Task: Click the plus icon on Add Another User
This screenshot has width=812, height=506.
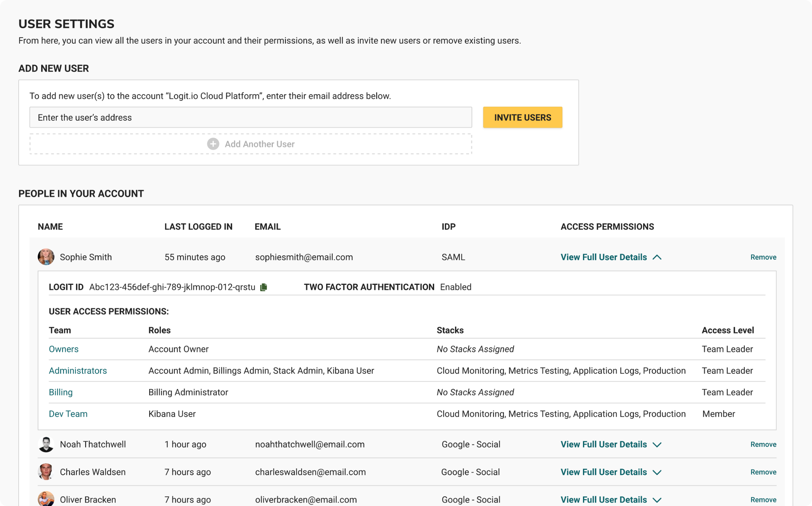Action: coord(212,144)
